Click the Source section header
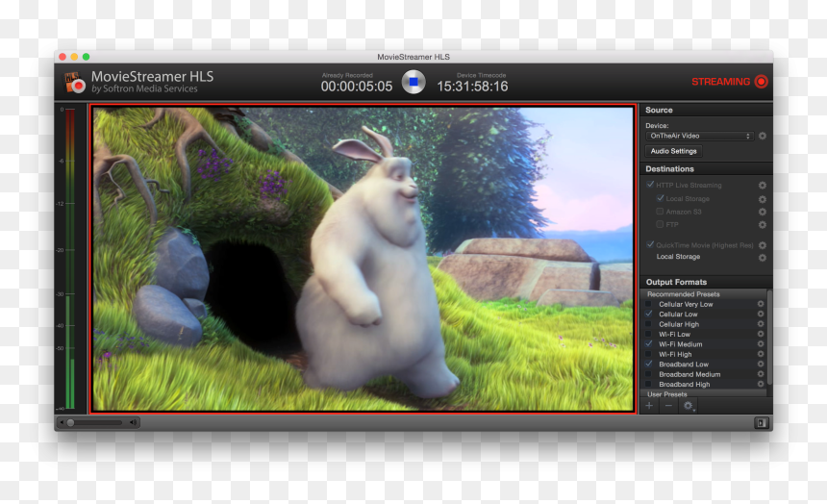The height and width of the screenshot is (504, 827). (706, 110)
